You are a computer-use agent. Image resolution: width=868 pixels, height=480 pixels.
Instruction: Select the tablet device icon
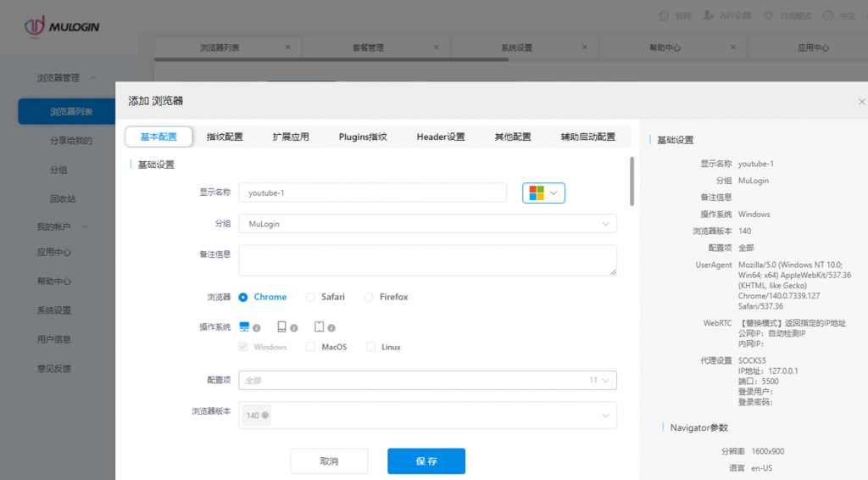(319, 327)
